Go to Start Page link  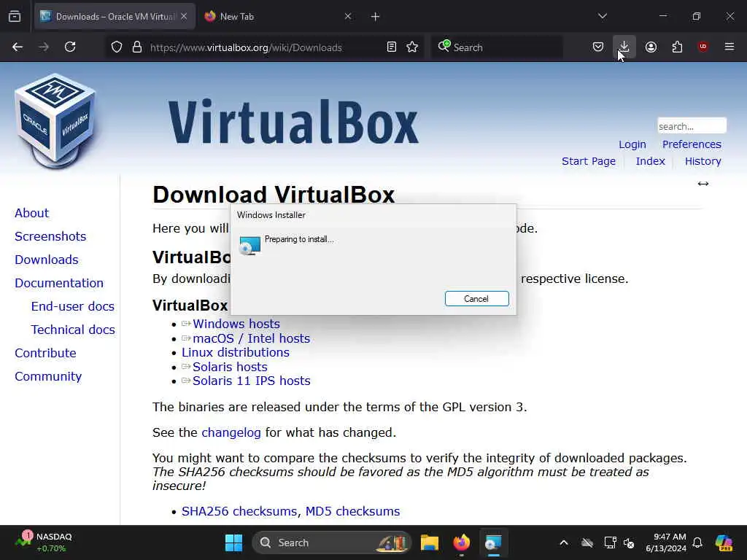pos(589,161)
